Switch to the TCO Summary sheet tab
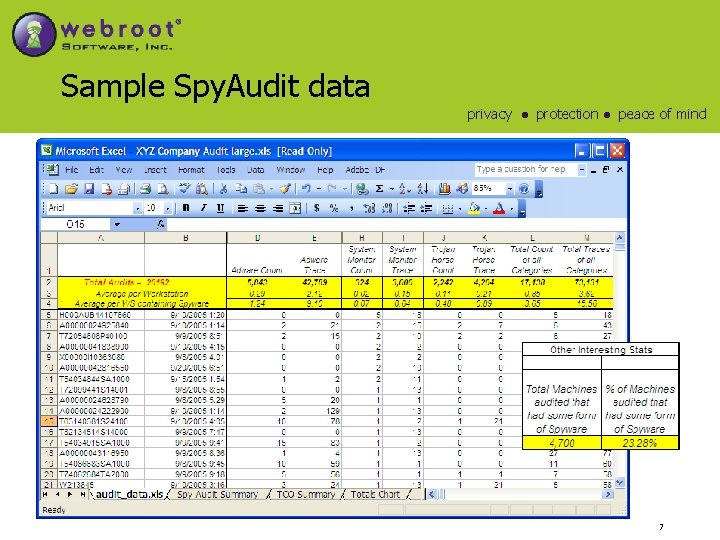This screenshot has width=720, height=540. pyautogui.click(x=306, y=495)
